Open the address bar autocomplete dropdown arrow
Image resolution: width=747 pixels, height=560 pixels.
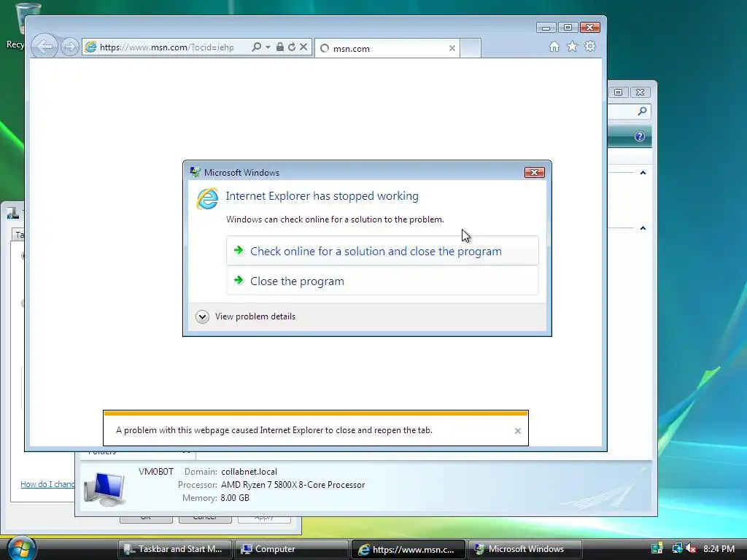[268, 47]
